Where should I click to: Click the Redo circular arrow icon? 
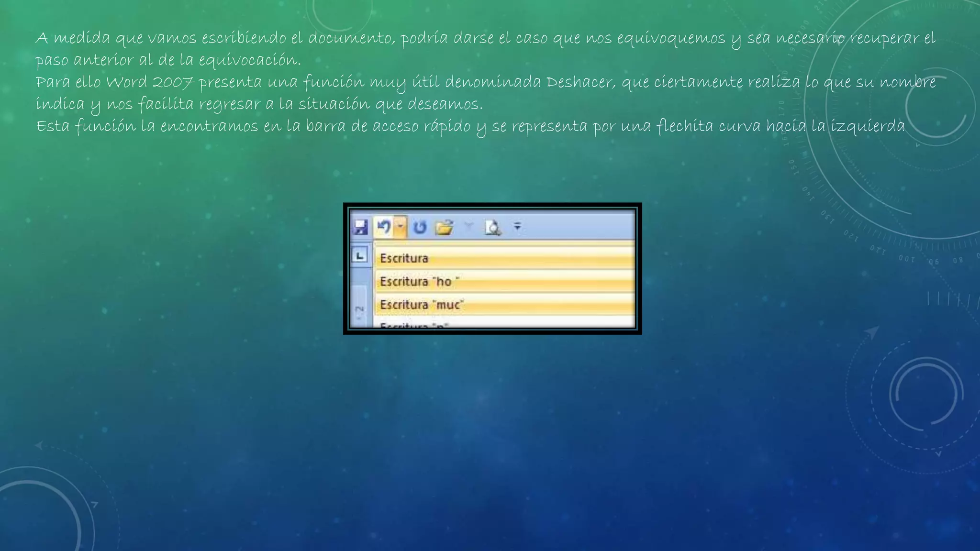(x=420, y=227)
